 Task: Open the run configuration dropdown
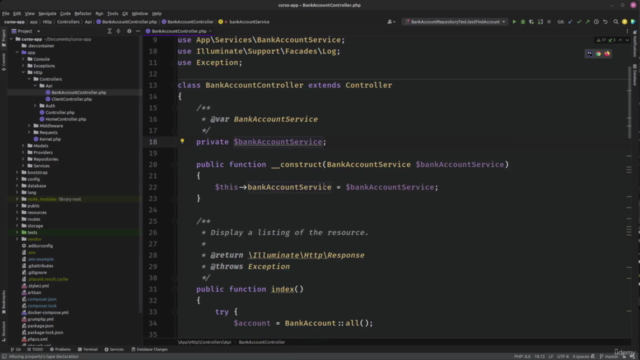455,22
